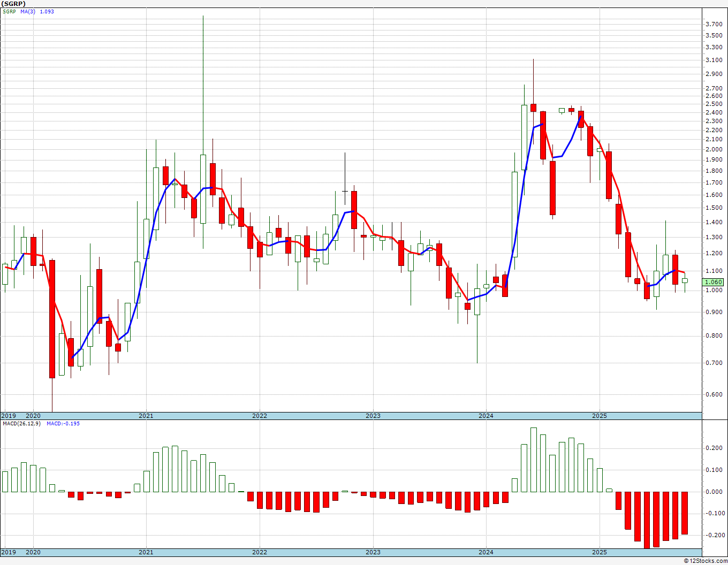Click the 2.400 price axis label
The width and height of the screenshot is (728, 565).
pos(714,112)
